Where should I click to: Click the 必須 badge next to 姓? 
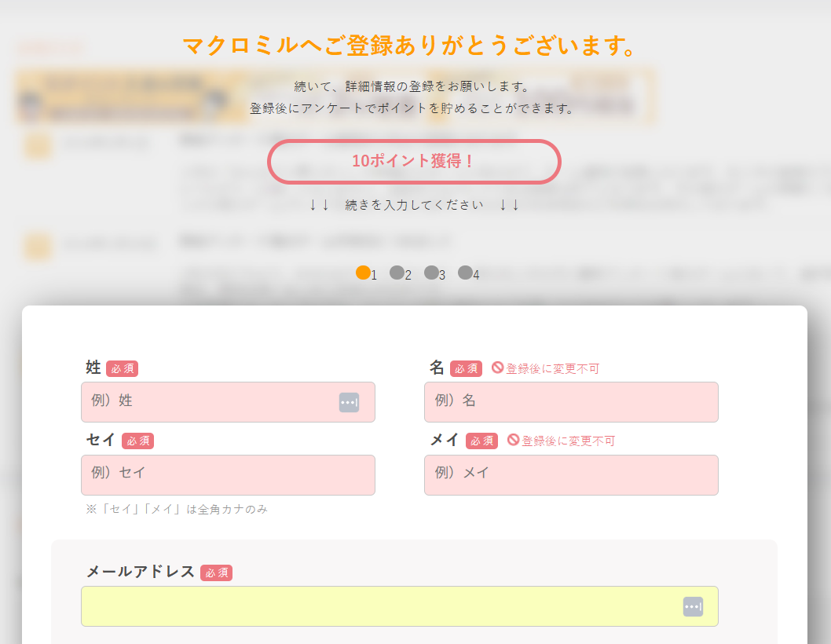pos(123,368)
